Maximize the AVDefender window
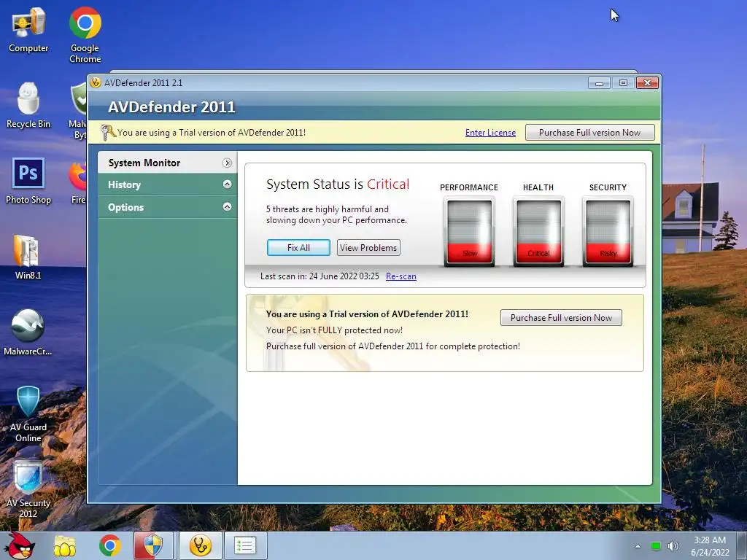 (x=623, y=83)
